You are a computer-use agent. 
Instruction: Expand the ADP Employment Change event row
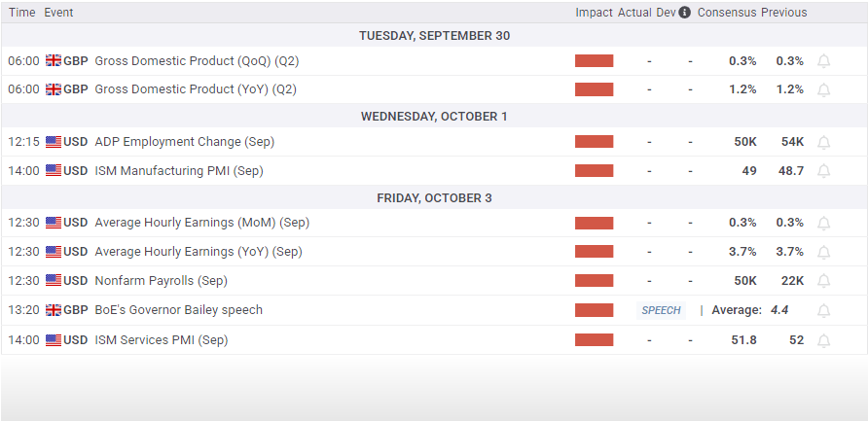tap(184, 142)
